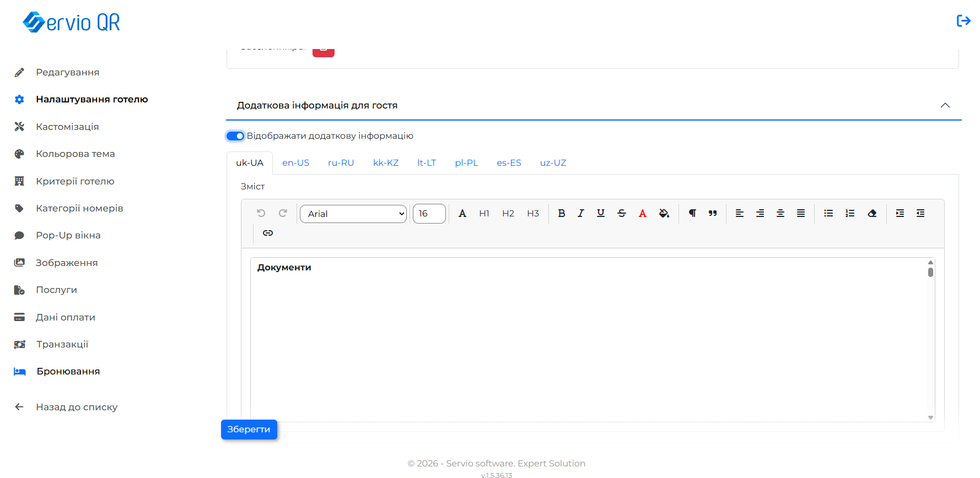Align text to the right

pos(760,213)
